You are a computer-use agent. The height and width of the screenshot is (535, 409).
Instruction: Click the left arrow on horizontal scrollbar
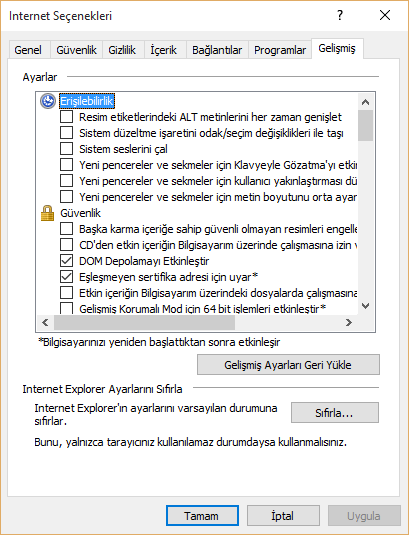pos(45,322)
